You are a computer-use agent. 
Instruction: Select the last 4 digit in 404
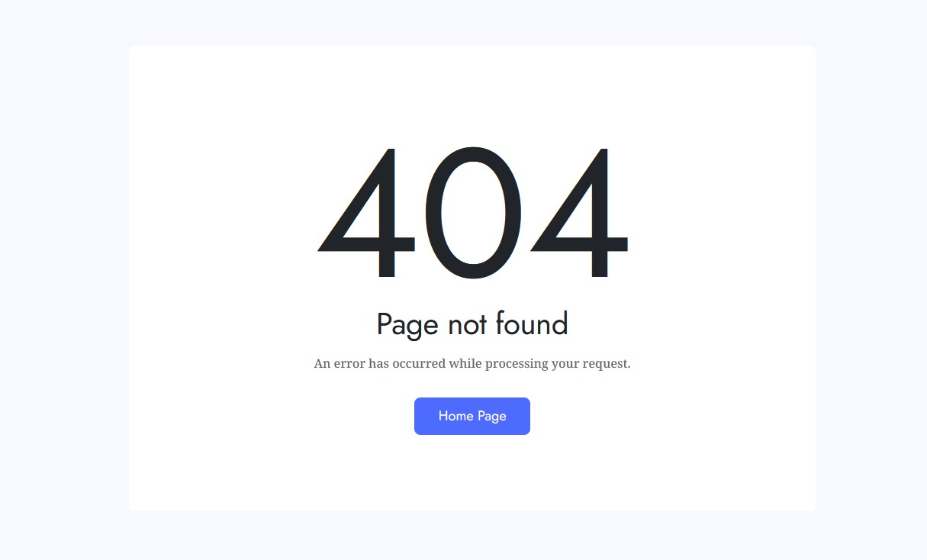[579, 212]
